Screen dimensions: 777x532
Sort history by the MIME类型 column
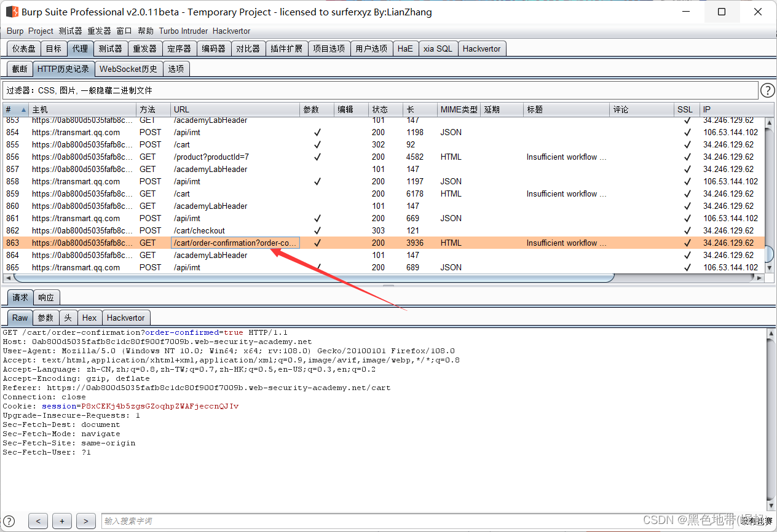[459, 109]
